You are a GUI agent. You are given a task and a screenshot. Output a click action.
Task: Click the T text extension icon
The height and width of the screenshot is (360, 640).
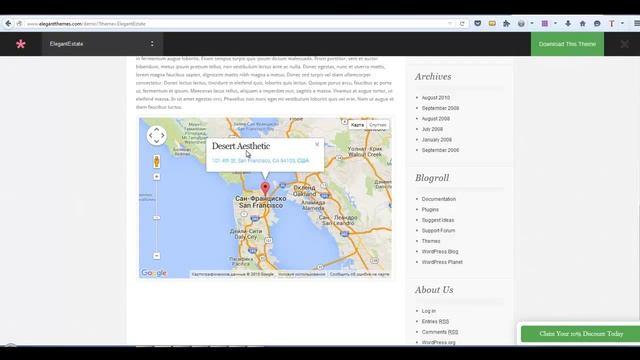(x=611, y=24)
